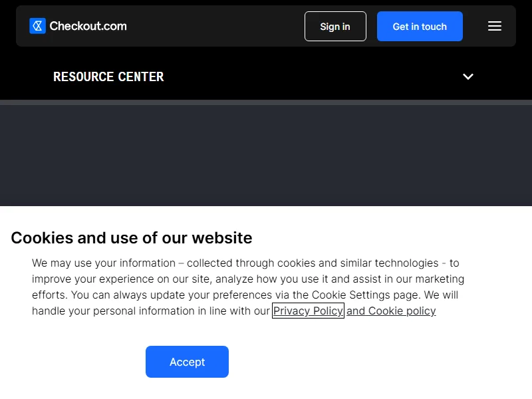532x399 pixels.
Task: Click the Resource Center row between label and chevron
Action: click(313, 76)
